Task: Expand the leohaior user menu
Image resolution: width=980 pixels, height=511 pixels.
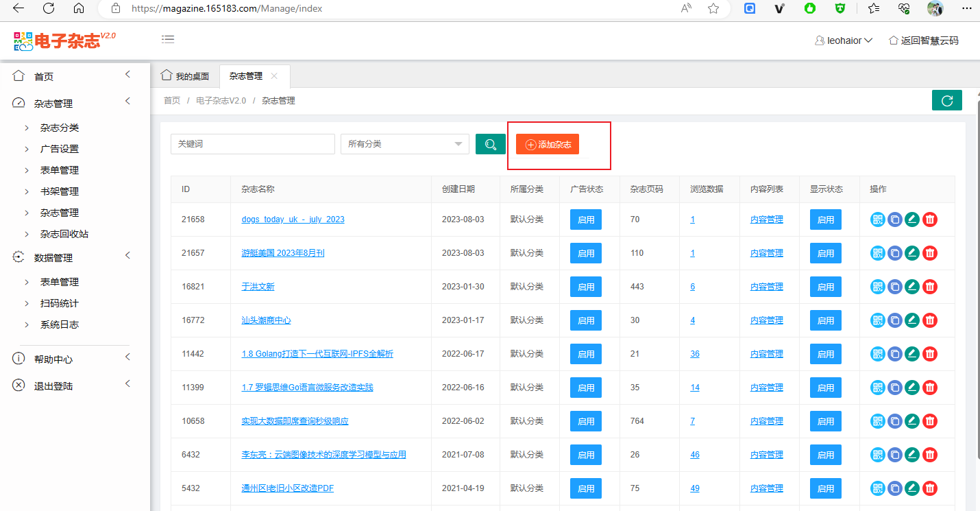Action: click(844, 40)
